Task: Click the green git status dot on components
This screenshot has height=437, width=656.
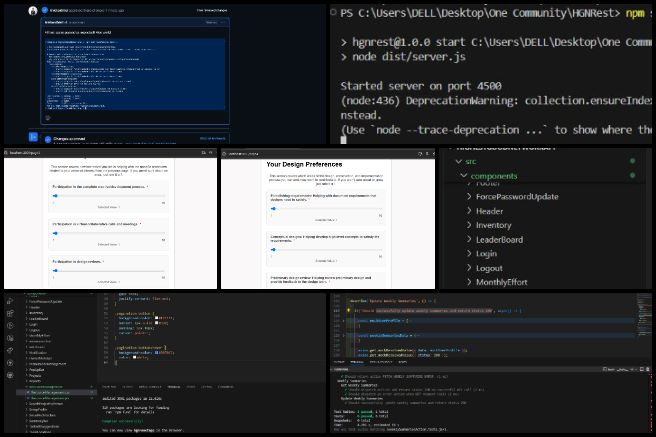Action: [x=633, y=175]
